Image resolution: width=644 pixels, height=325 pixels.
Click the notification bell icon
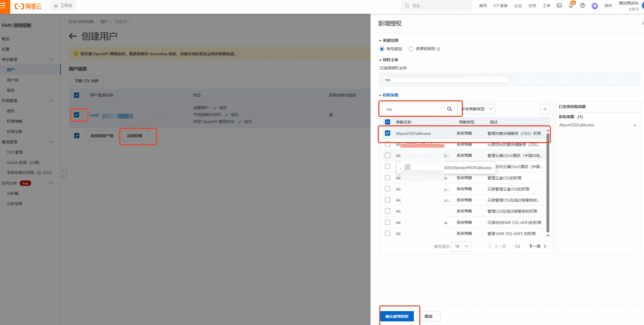click(570, 6)
